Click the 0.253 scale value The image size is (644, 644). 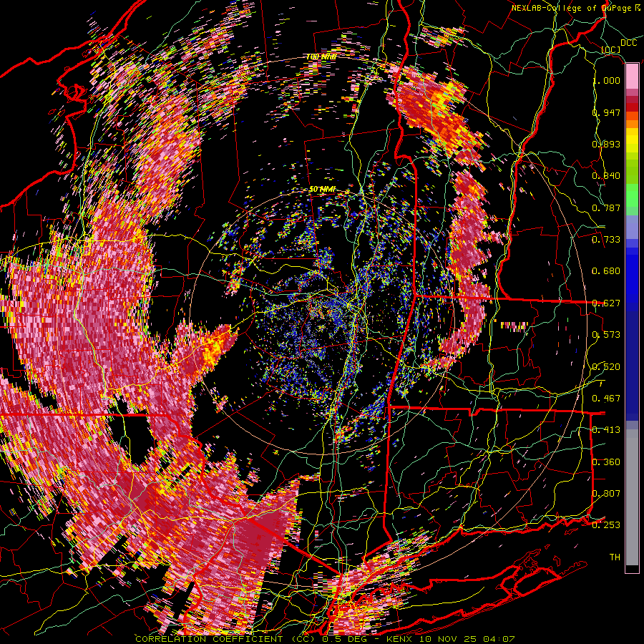pos(607,525)
